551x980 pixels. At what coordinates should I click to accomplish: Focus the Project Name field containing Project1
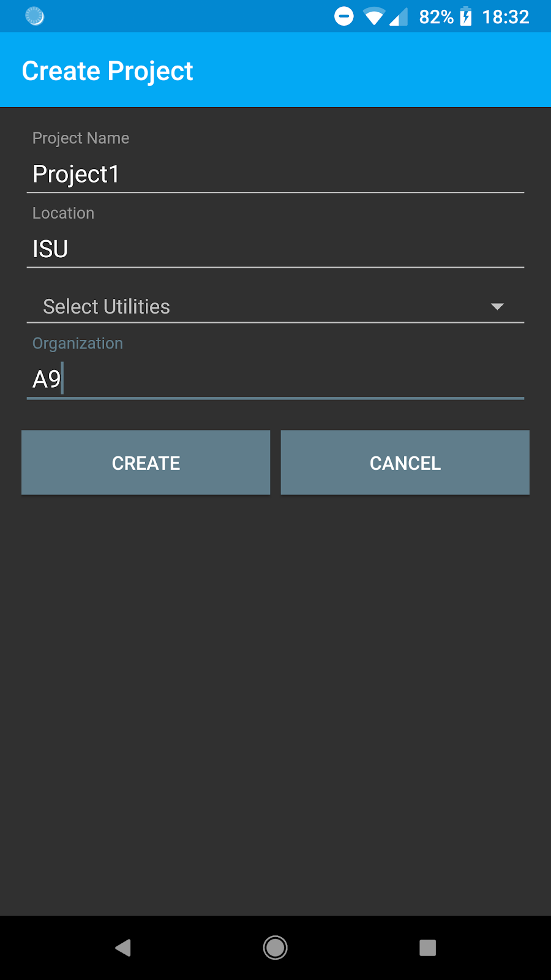[x=275, y=175]
